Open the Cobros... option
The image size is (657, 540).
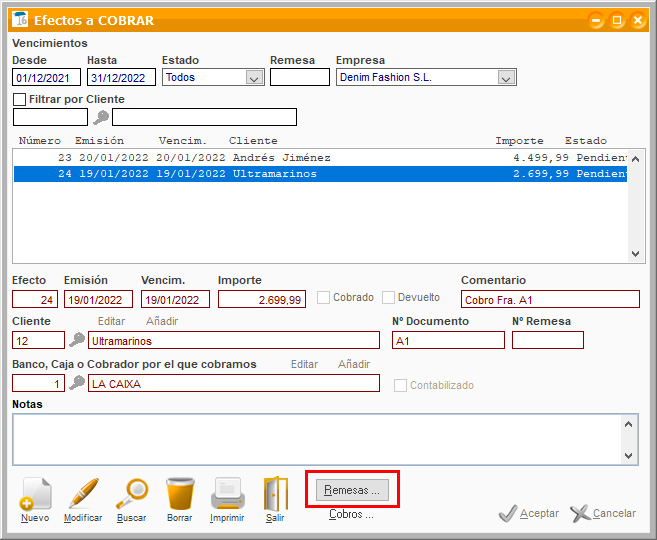click(351, 514)
